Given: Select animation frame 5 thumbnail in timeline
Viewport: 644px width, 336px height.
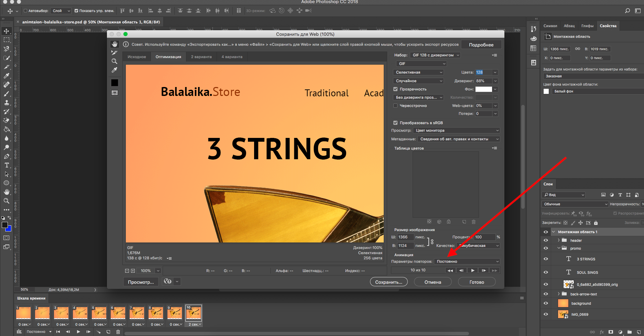Looking at the screenshot, I should [x=99, y=313].
